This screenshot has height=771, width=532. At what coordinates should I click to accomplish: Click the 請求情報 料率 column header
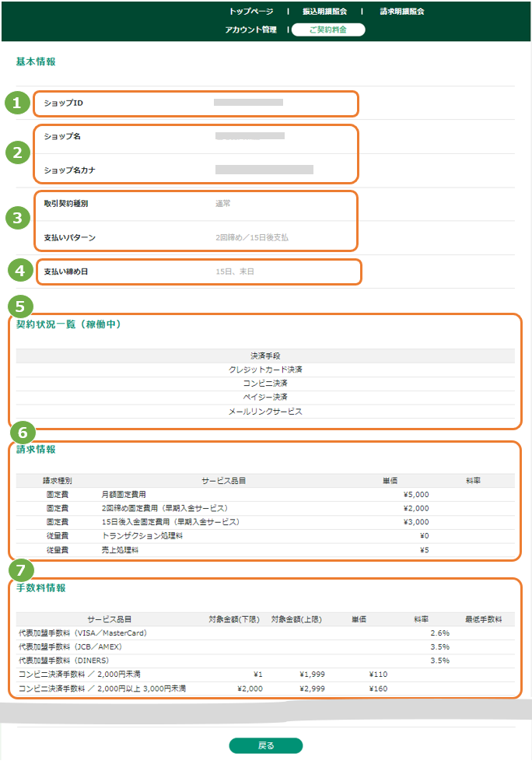(x=473, y=480)
